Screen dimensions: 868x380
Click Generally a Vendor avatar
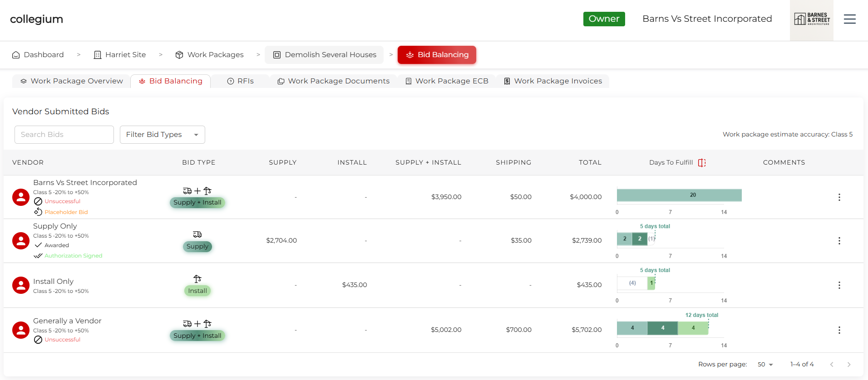(x=21, y=330)
